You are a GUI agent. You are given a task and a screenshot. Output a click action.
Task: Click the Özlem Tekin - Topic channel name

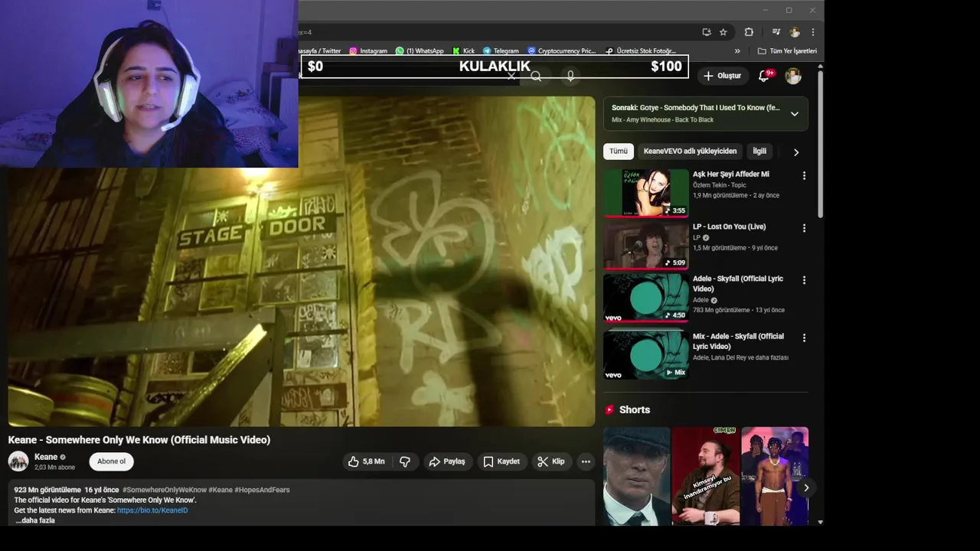click(x=719, y=185)
